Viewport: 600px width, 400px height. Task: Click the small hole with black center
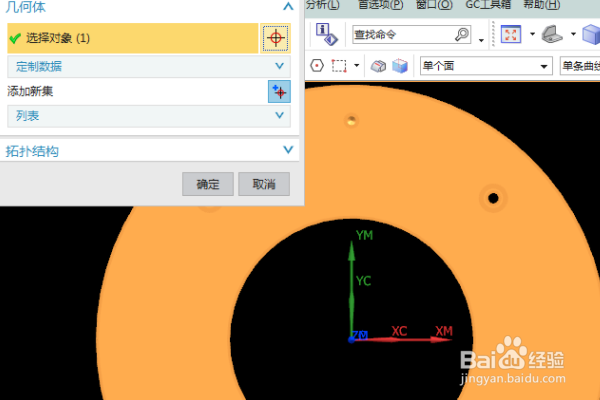[x=493, y=198]
